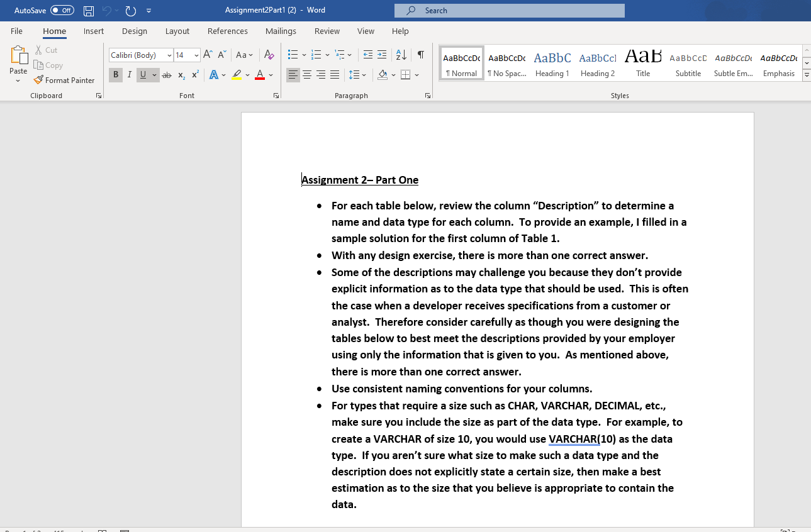Open Font dialog launcher
Image resolution: width=811 pixels, height=532 pixels.
pyautogui.click(x=276, y=96)
